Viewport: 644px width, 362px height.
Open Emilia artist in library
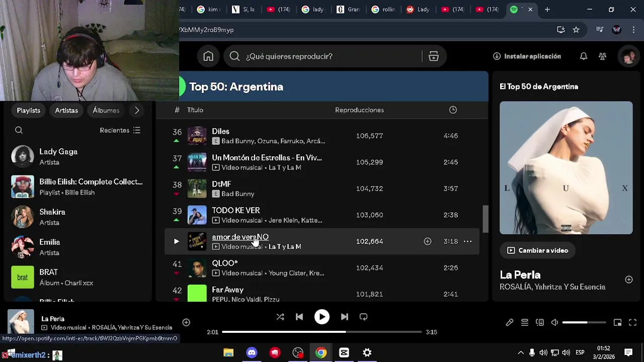(x=78, y=247)
